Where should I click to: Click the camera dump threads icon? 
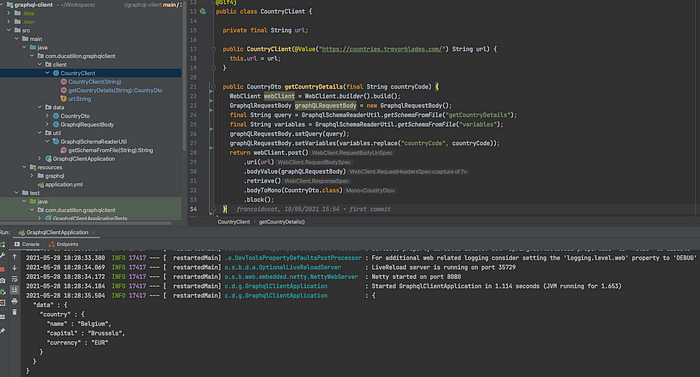tap(2, 281)
